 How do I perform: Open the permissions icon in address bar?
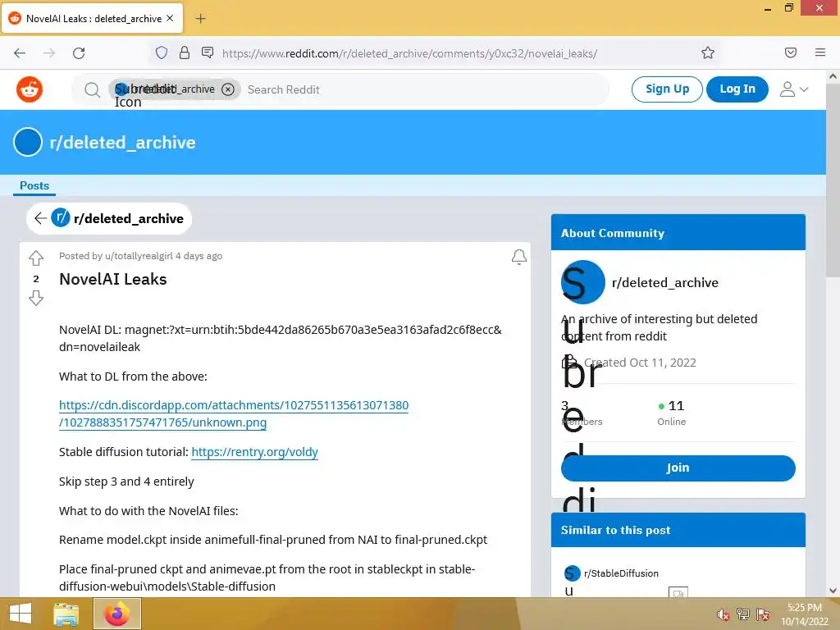[208, 52]
